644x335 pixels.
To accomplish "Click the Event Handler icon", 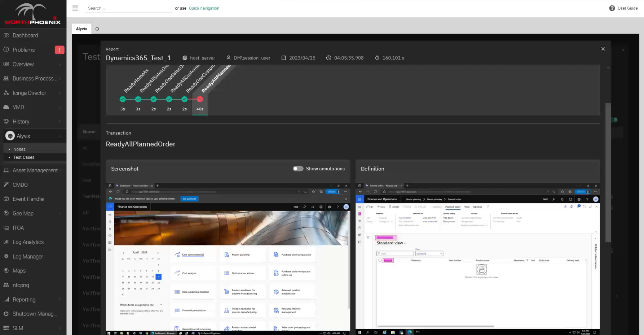I will click(6, 199).
